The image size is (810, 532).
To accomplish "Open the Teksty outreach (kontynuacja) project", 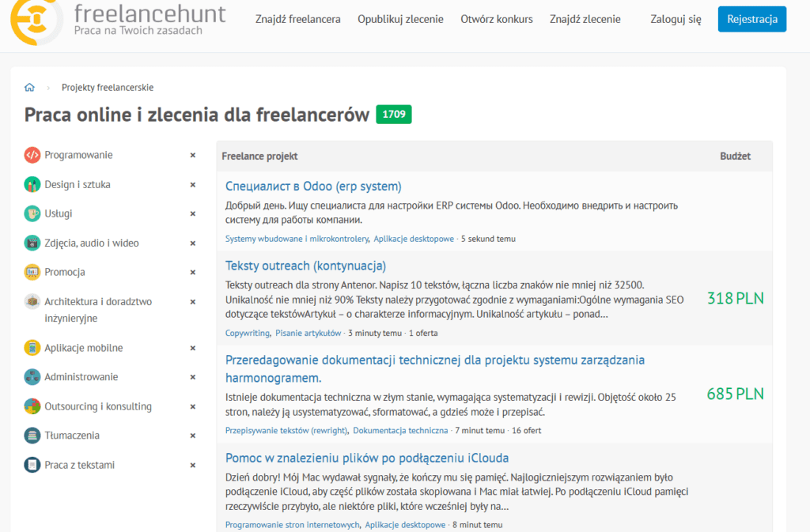I will [x=305, y=266].
